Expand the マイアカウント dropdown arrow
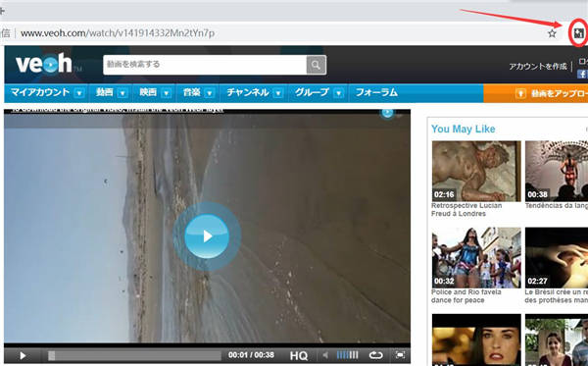The image size is (588, 366). click(x=79, y=92)
